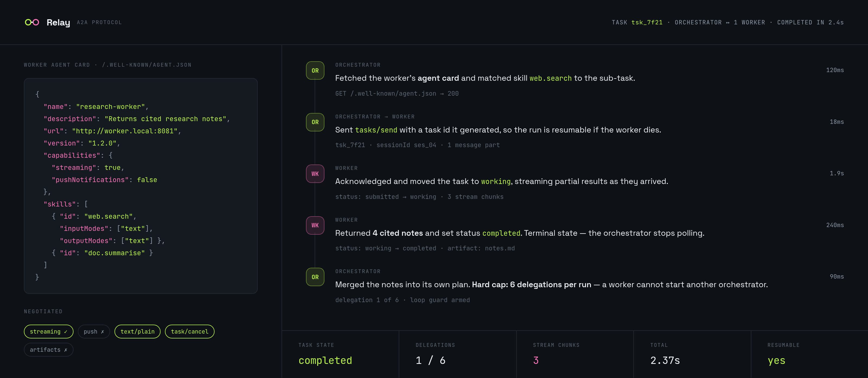Select the Delegations 1 / 6 stat
Viewport: 868px width, 378px height.
pyautogui.click(x=458, y=354)
